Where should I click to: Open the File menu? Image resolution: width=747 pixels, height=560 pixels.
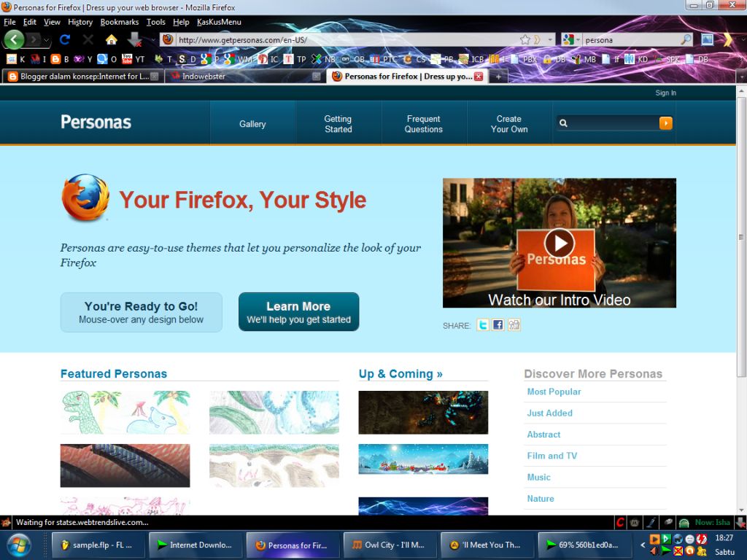[9, 22]
